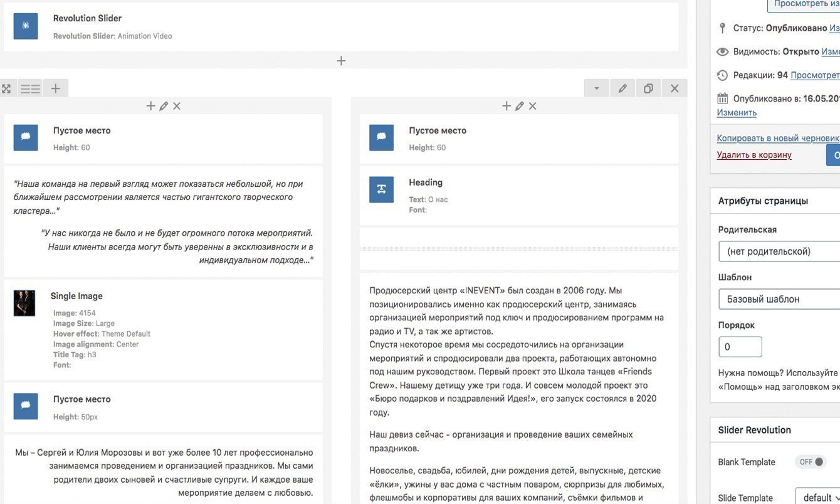Click the Heading element title
The height and width of the screenshot is (504, 840).
426,182
